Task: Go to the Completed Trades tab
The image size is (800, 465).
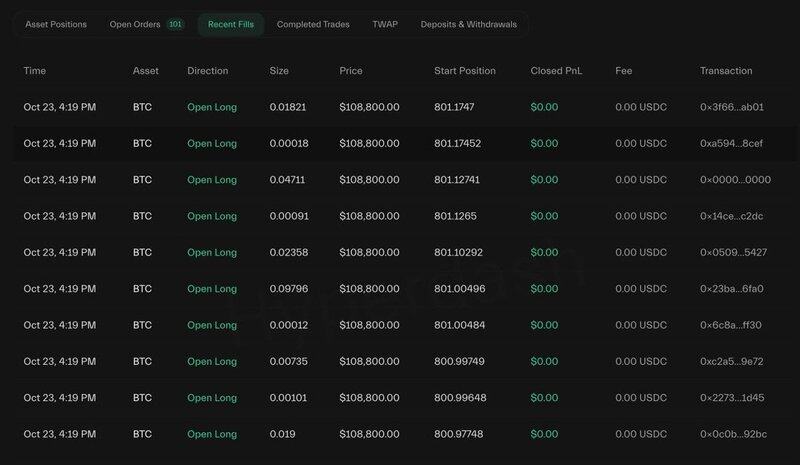Action: pos(313,24)
